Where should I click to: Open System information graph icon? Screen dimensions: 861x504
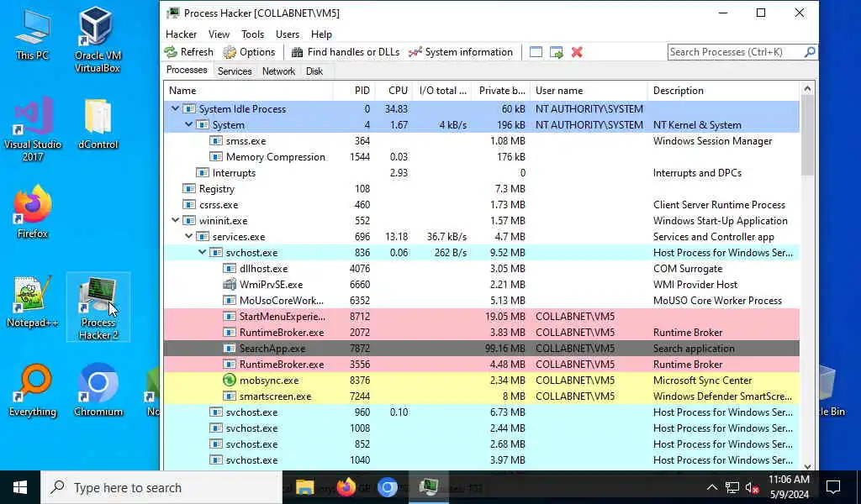pyautogui.click(x=415, y=52)
